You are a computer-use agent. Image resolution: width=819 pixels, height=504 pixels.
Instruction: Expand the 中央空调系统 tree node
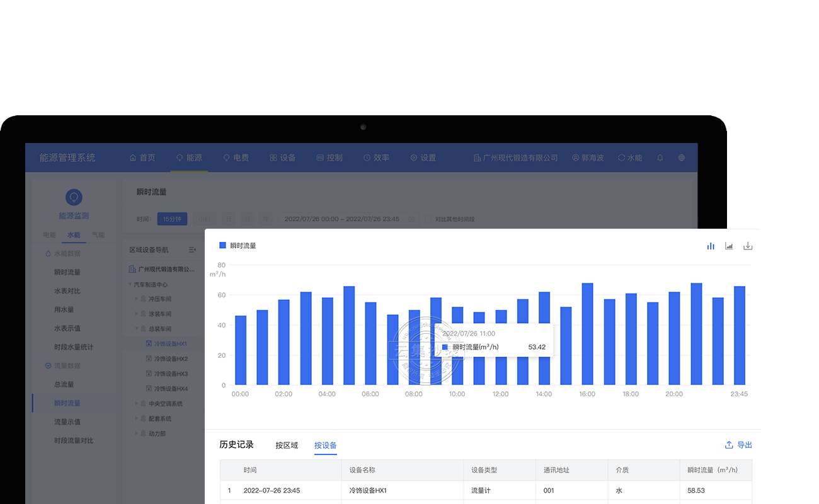click(x=137, y=404)
